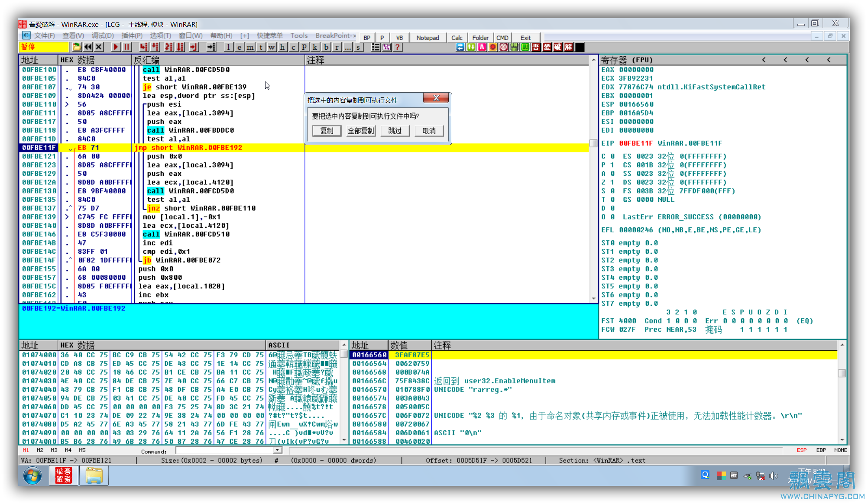868x504 pixels.
Task: Open References window with 'r' button
Action: [337, 47]
